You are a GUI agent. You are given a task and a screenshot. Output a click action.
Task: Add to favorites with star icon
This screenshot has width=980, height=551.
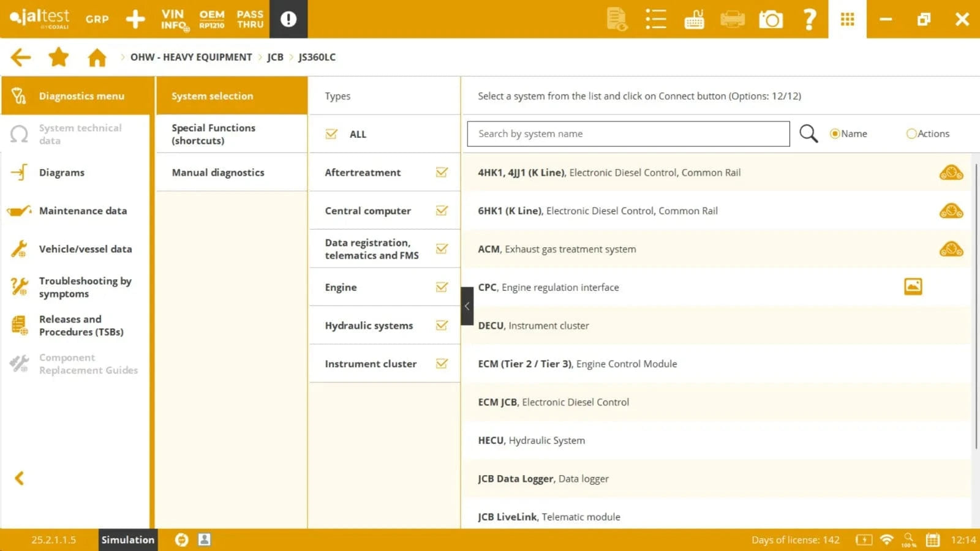[59, 58]
